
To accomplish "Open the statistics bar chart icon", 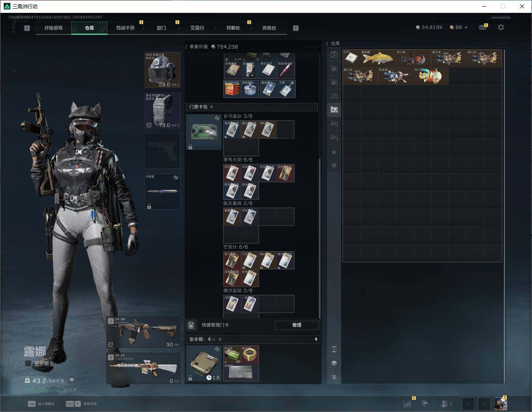I will pos(408,403).
